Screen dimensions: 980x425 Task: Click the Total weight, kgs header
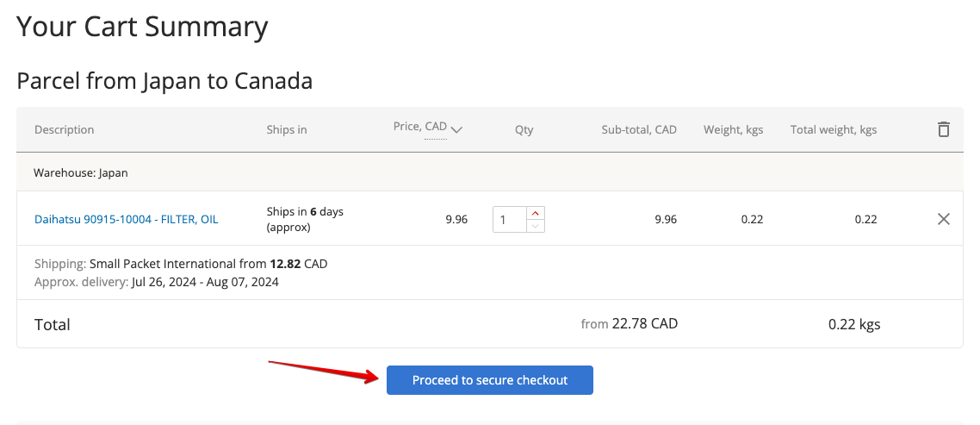click(x=833, y=129)
